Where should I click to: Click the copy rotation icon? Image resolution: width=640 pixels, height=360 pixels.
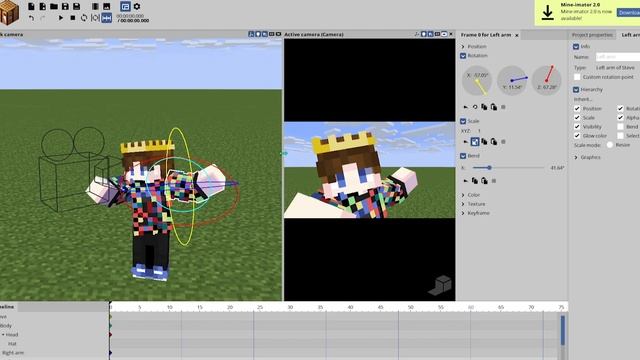coord(484,107)
